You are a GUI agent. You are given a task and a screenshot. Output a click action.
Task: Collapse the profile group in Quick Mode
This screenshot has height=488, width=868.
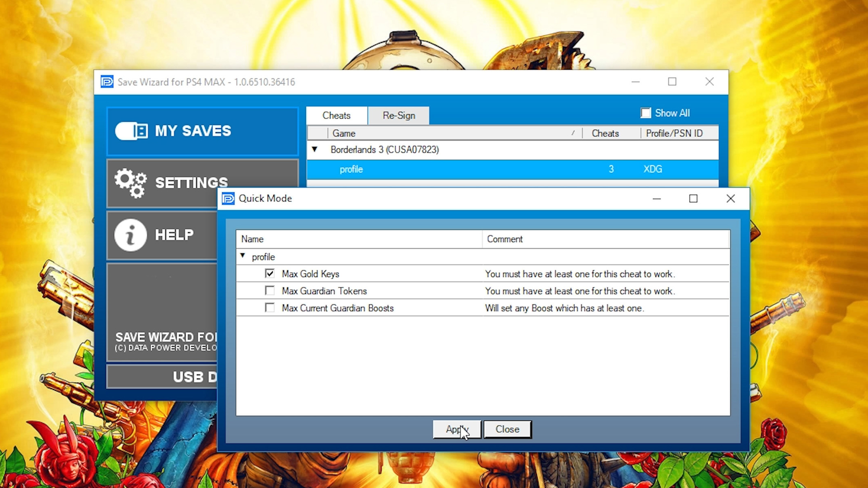[243, 256]
